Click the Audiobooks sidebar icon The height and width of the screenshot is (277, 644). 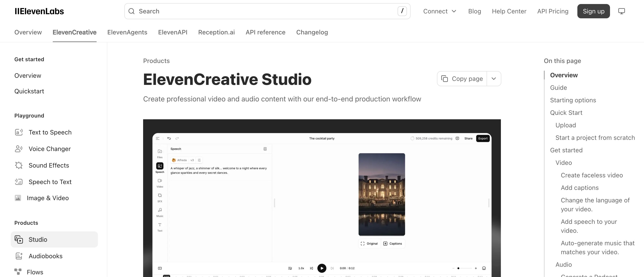[x=19, y=256]
